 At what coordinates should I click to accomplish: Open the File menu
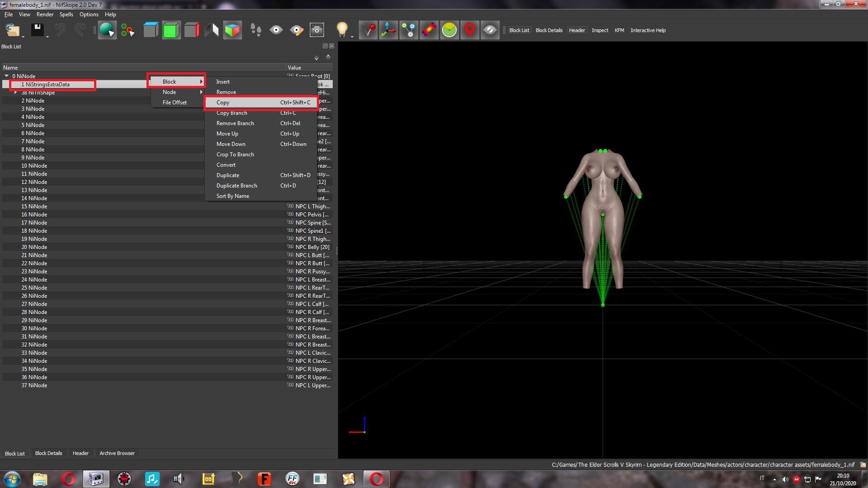(x=9, y=14)
